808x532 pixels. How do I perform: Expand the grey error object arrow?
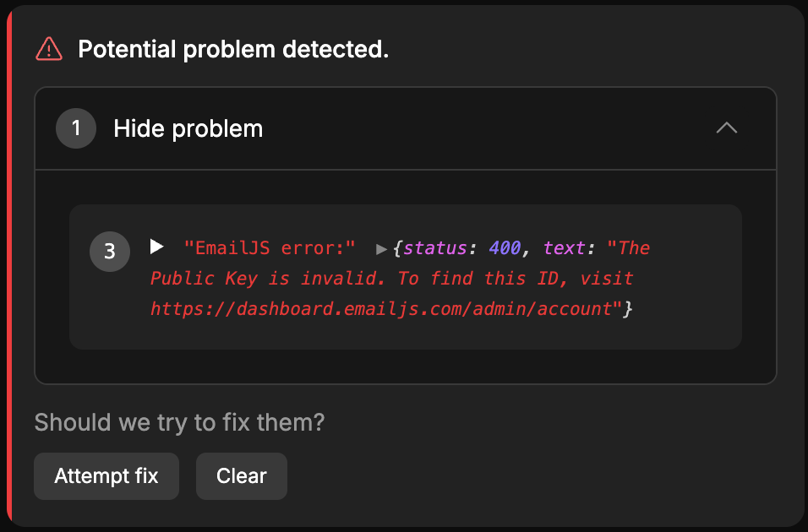[382, 249]
